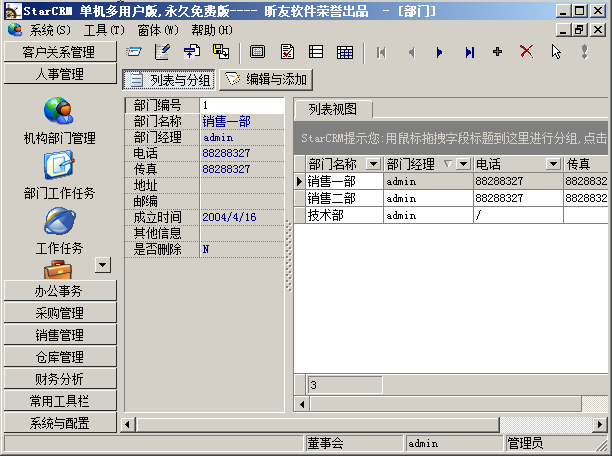This screenshot has height=456, width=612.
Task: Click sort triangle in 部门经理 header
Action: pyautogui.click(x=448, y=164)
